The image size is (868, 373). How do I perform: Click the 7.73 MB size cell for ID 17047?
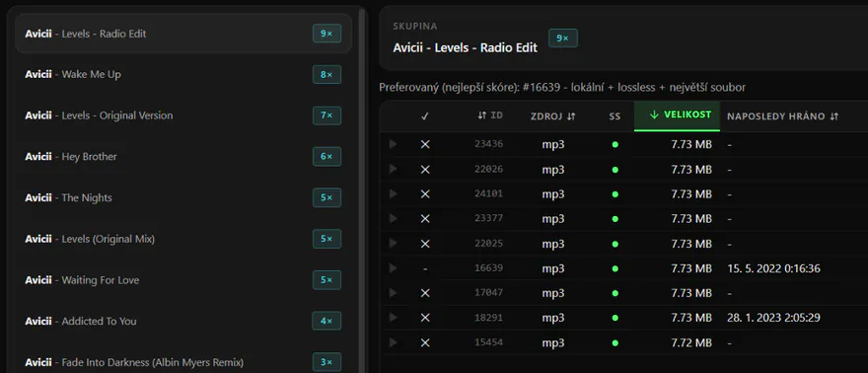pos(691,293)
